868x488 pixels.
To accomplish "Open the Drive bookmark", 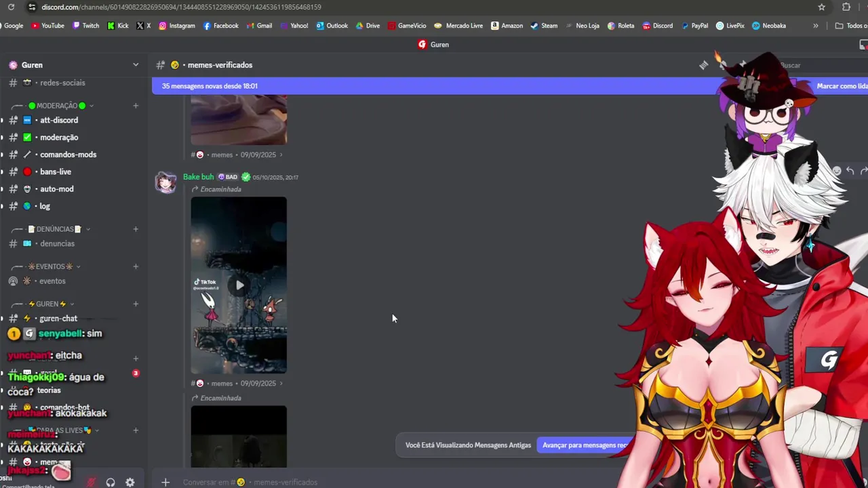I will coord(368,26).
